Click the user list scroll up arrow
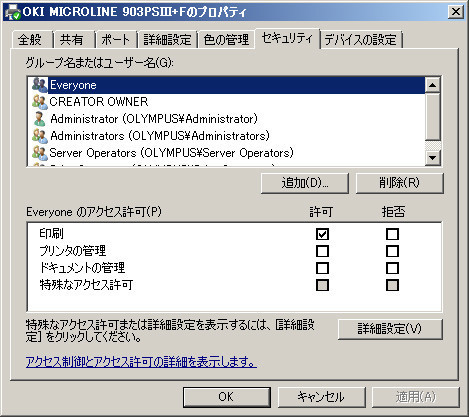The height and width of the screenshot is (417, 469). pyautogui.click(x=433, y=85)
